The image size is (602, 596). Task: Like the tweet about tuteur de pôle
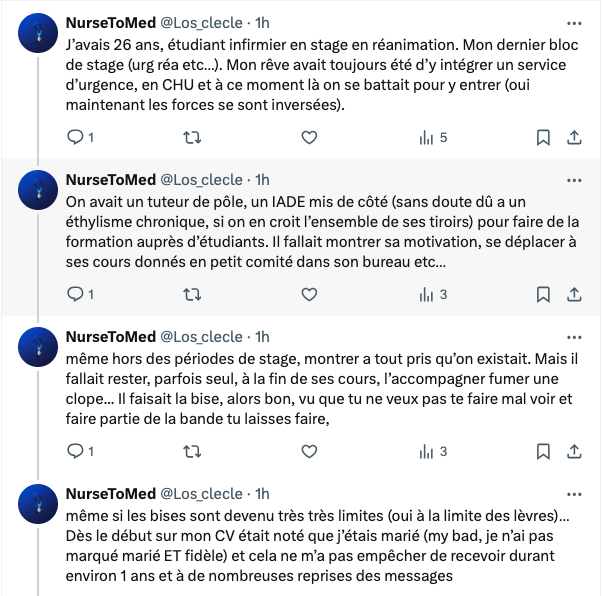(x=309, y=294)
